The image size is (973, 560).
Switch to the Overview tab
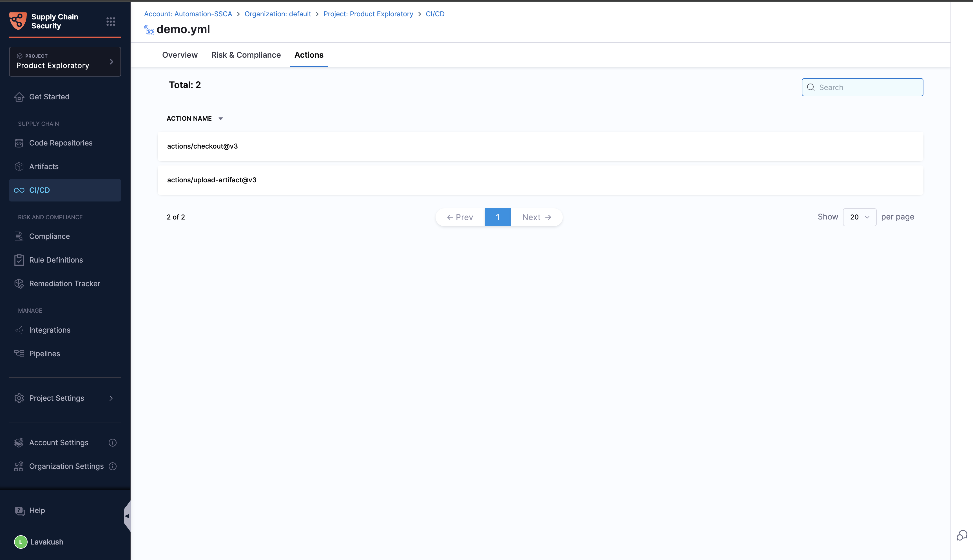(180, 55)
